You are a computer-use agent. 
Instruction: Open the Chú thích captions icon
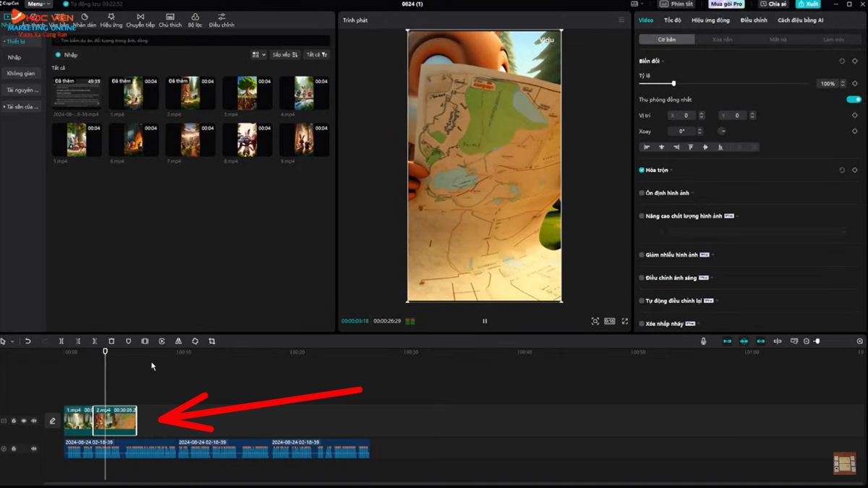(170, 20)
